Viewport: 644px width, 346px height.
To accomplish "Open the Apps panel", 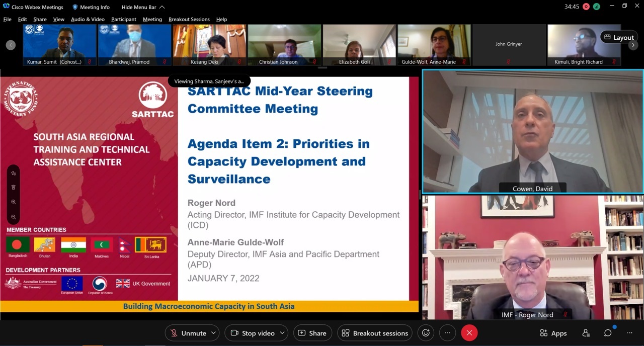I will tap(553, 333).
